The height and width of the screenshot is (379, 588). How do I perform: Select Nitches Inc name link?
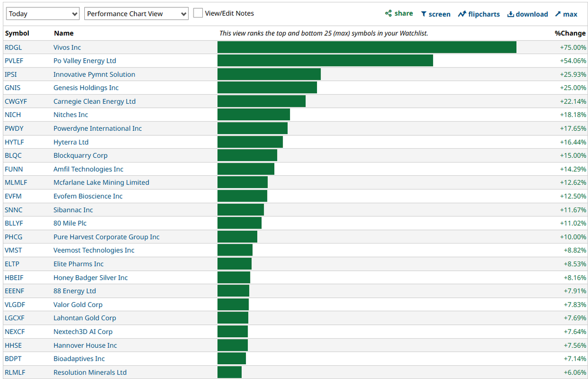coord(71,115)
